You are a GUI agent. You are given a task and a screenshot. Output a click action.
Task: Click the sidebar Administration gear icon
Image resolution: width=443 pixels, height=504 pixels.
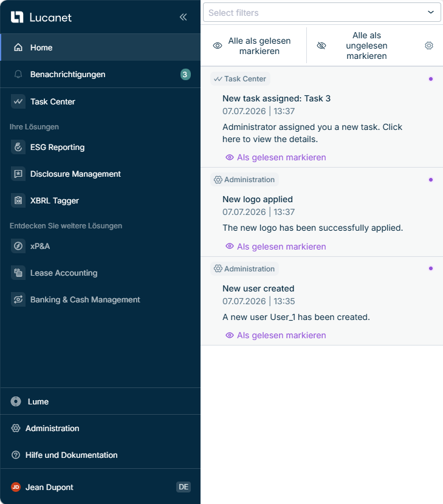(16, 428)
